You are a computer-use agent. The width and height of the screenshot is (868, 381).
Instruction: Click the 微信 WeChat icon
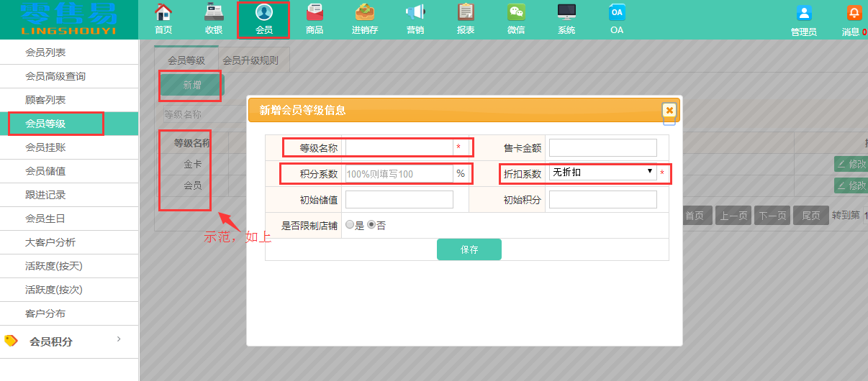tap(516, 14)
